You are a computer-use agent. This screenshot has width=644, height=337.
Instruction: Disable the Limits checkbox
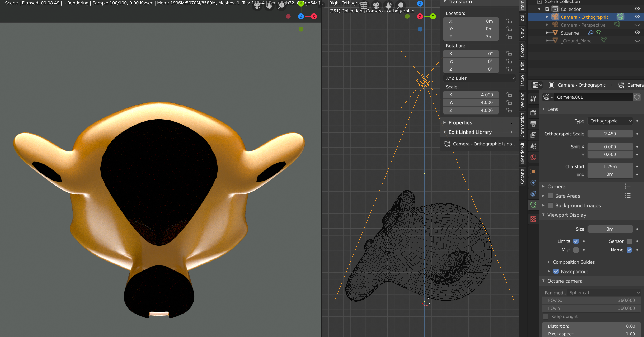click(576, 241)
